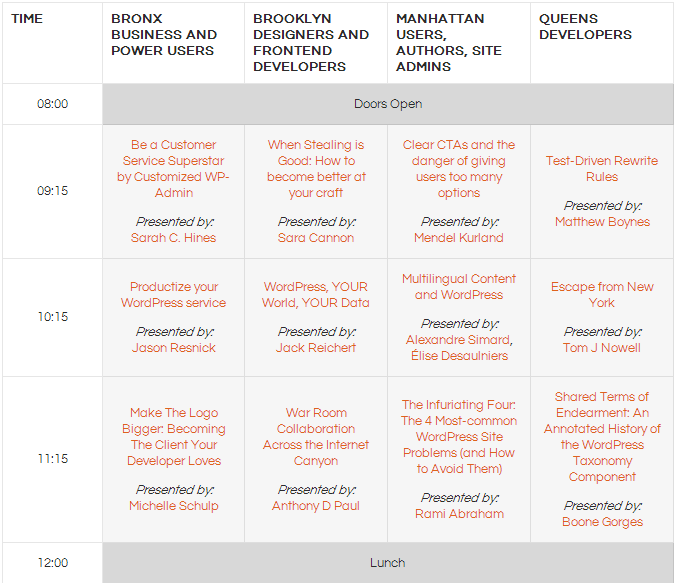Open 'Make The Logo Bigger' session
Screen dimensions: 674x583
click(x=173, y=437)
